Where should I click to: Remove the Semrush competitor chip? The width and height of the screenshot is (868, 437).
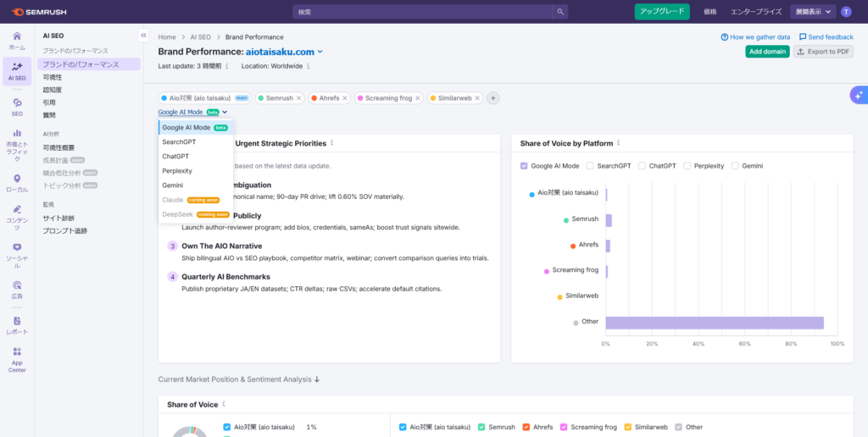[x=298, y=98]
